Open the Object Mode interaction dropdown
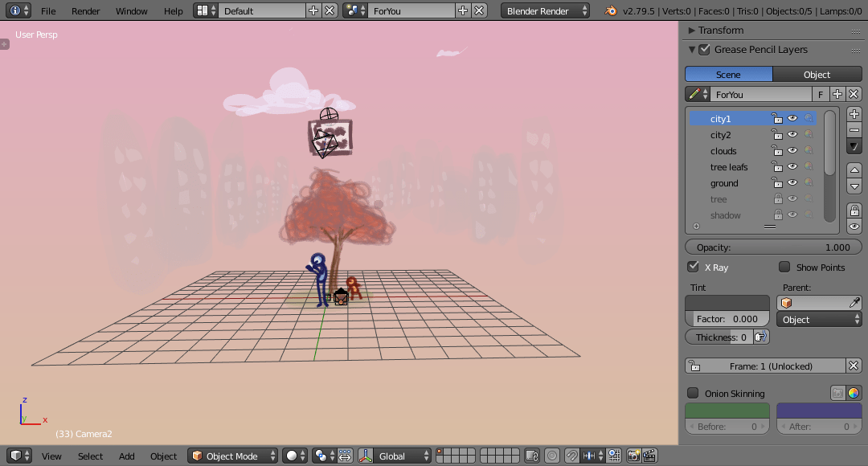The width and height of the screenshot is (868, 466). point(232,456)
